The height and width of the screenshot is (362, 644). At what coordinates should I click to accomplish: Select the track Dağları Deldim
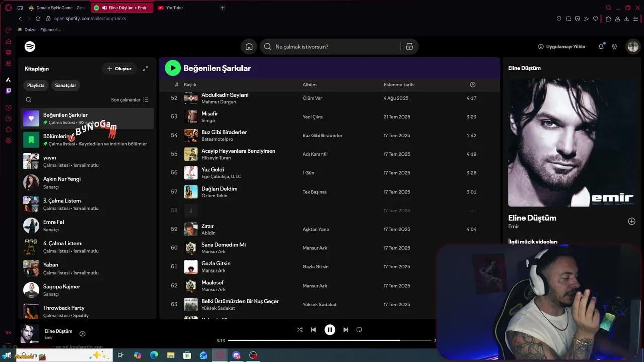click(x=219, y=189)
